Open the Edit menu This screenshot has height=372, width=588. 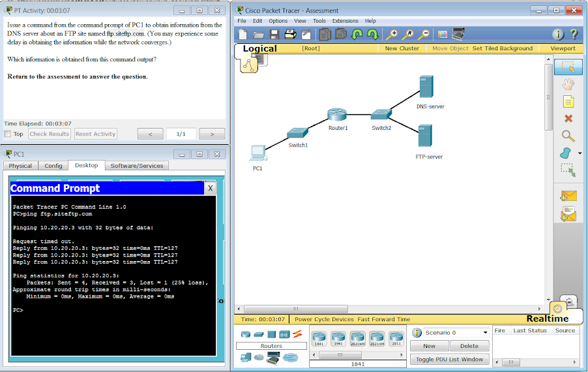pyautogui.click(x=257, y=21)
